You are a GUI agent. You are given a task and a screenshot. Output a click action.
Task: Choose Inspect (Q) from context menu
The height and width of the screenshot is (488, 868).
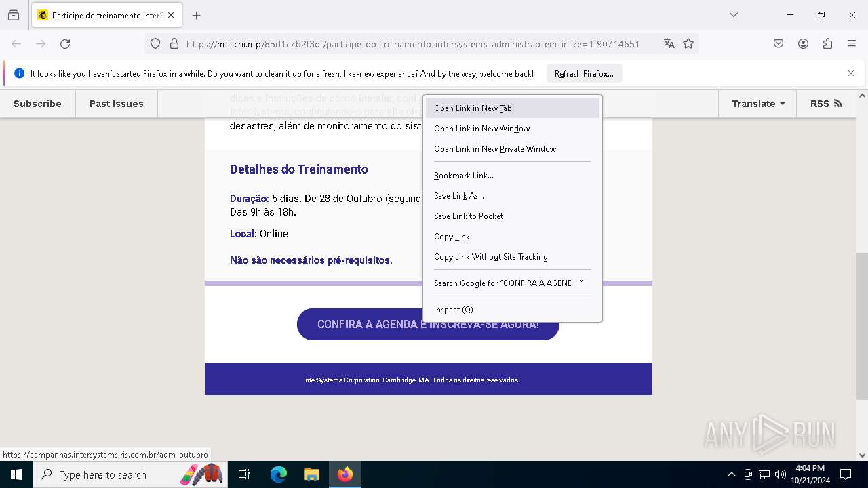pos(513,309)
